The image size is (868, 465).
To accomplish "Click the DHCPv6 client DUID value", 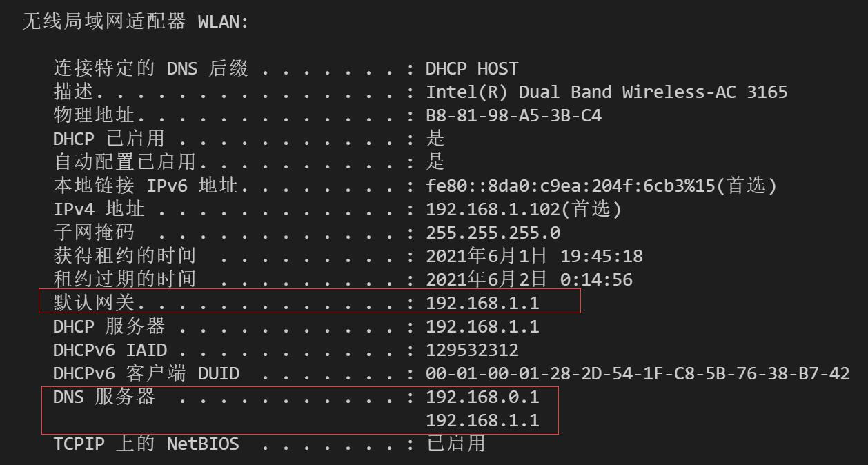I will 638,373.
